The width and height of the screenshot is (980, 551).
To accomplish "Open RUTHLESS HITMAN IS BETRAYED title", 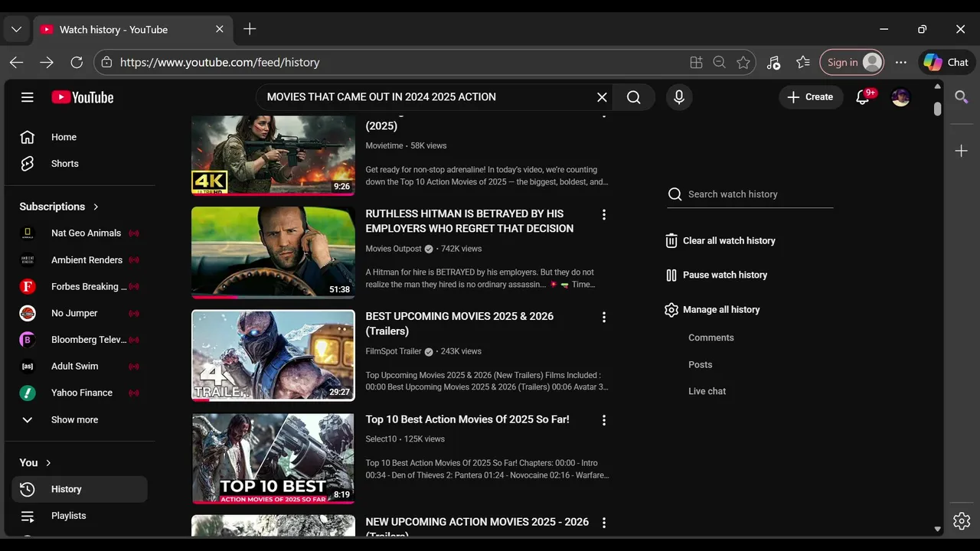I will pyautogui.click(x=469, y=221).
